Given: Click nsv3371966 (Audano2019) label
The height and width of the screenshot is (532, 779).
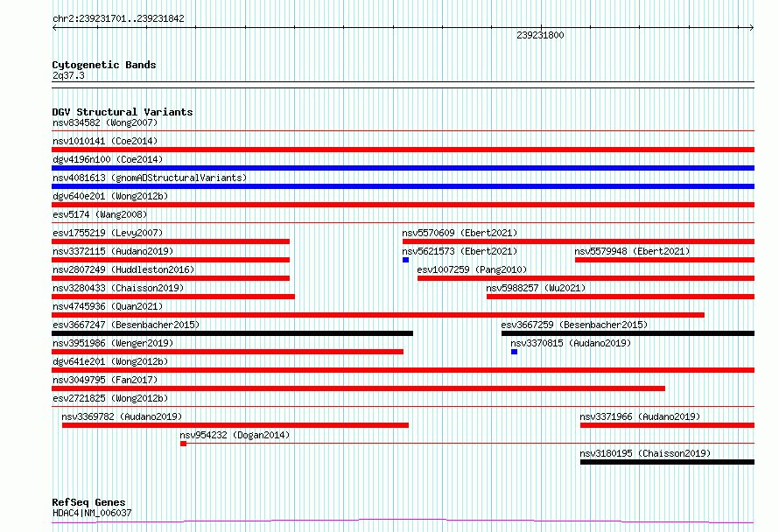Looking at the screenshot, I should pyautogui.click(x=640, y=416).
